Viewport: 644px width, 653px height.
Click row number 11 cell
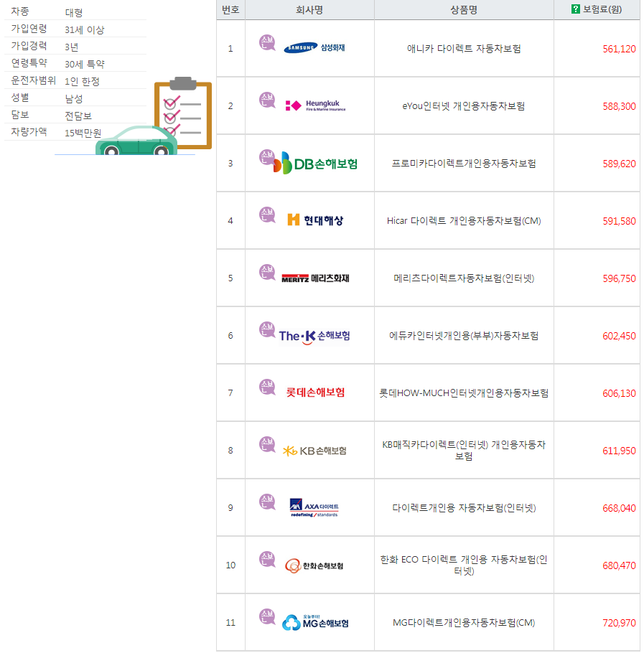click(x=230, y=623)
